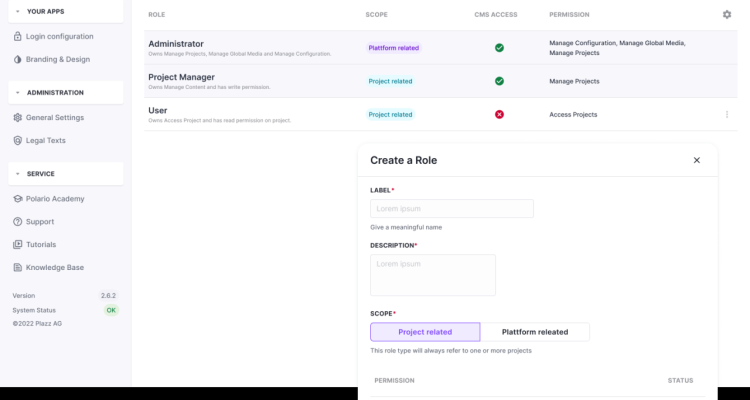This screenshot has height=400, width=750.
Task: Click the Polario Academy icon
Action: [17, 199]
